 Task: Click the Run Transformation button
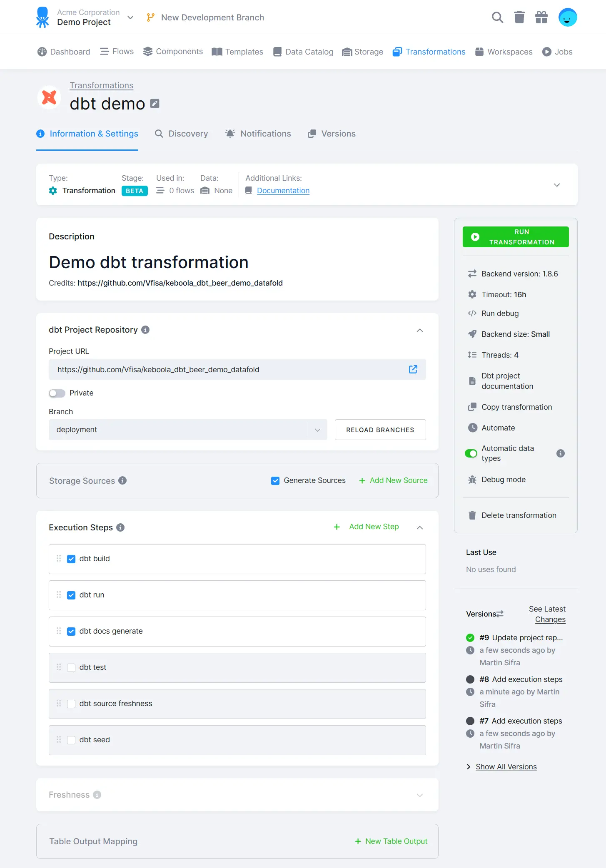(x=516, y=237)
